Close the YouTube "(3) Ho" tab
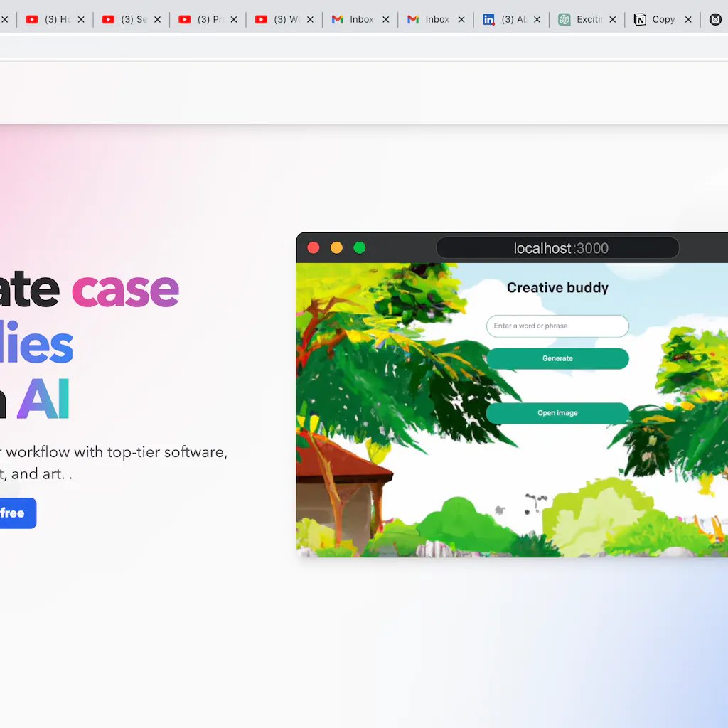Image resolution: width=728 pixels, height=728 pixels. tap(81, 20)
